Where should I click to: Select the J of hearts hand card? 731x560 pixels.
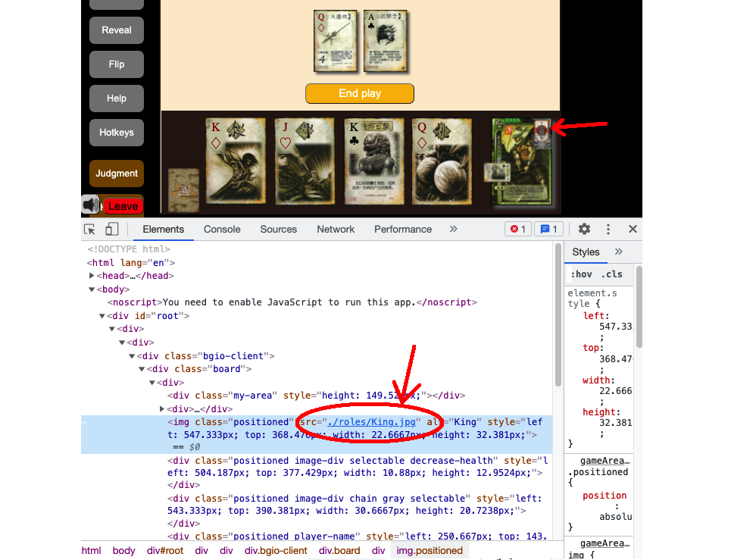(x=305, y=161)
